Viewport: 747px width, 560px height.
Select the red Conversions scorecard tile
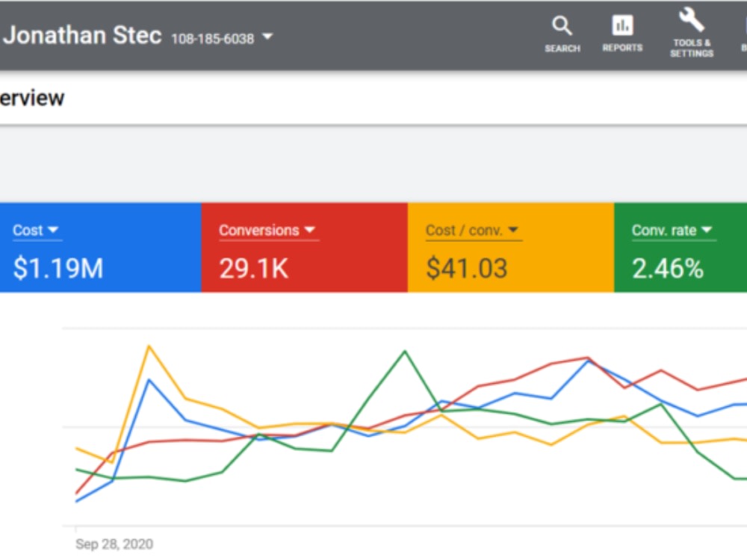(305, 248)
